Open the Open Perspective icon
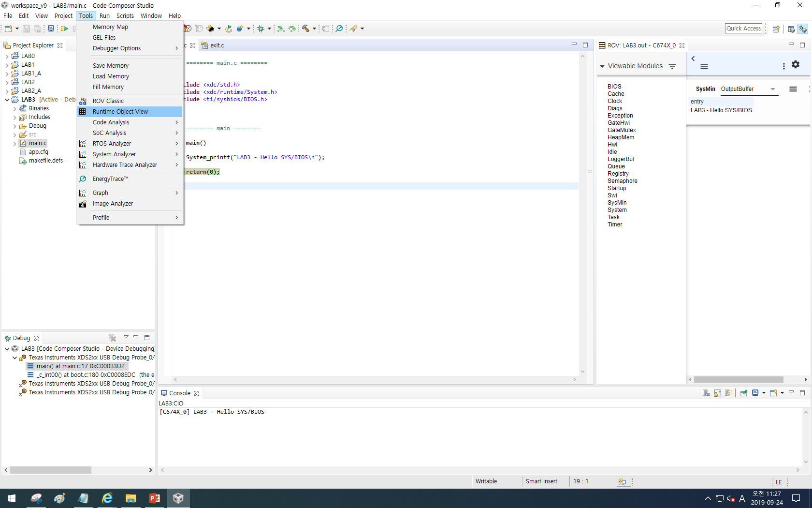Image resolution: width=812 pixels, height=508 pixels. [x=776, y=29]
